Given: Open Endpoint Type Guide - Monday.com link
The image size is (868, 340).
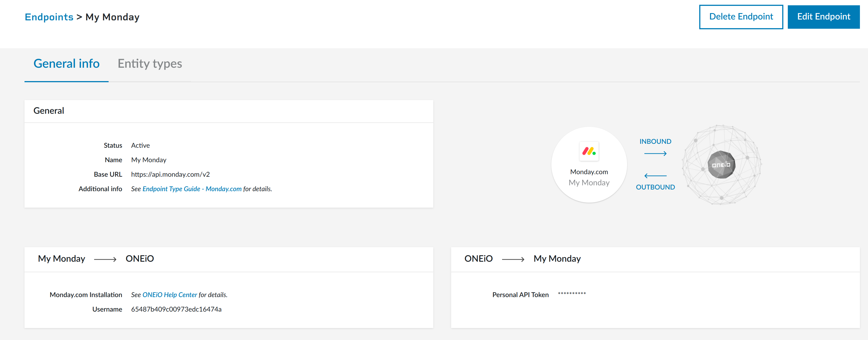Looking at the screenshot, I should click(192, 189).
